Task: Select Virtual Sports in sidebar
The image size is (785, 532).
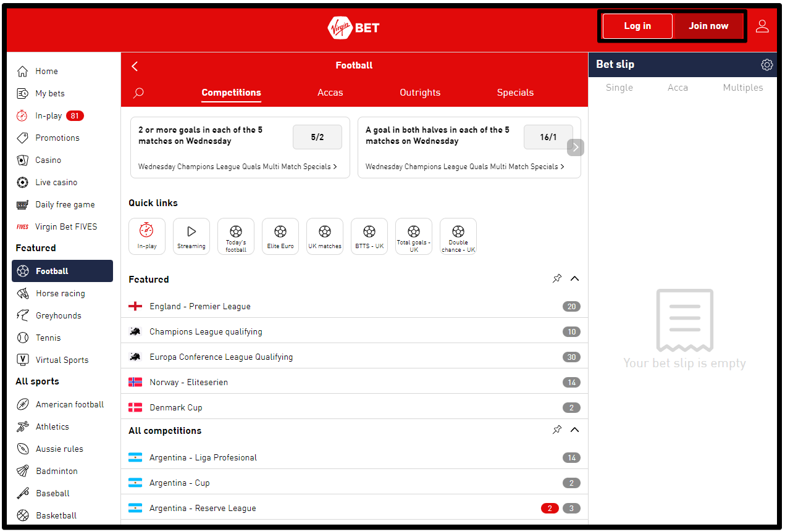Action: tap(62, 360)
